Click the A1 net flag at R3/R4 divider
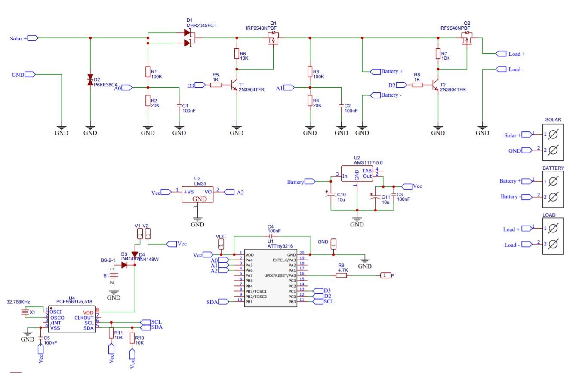 coord(289,87)
